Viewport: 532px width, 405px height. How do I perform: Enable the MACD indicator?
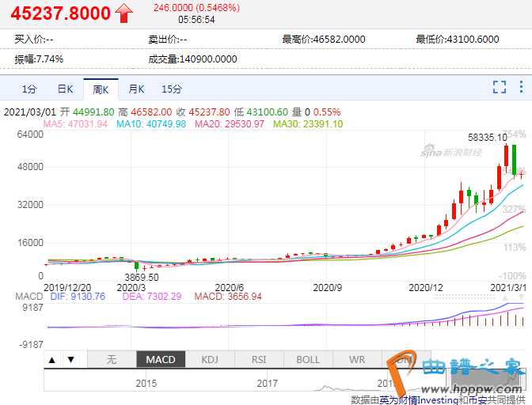161,360
